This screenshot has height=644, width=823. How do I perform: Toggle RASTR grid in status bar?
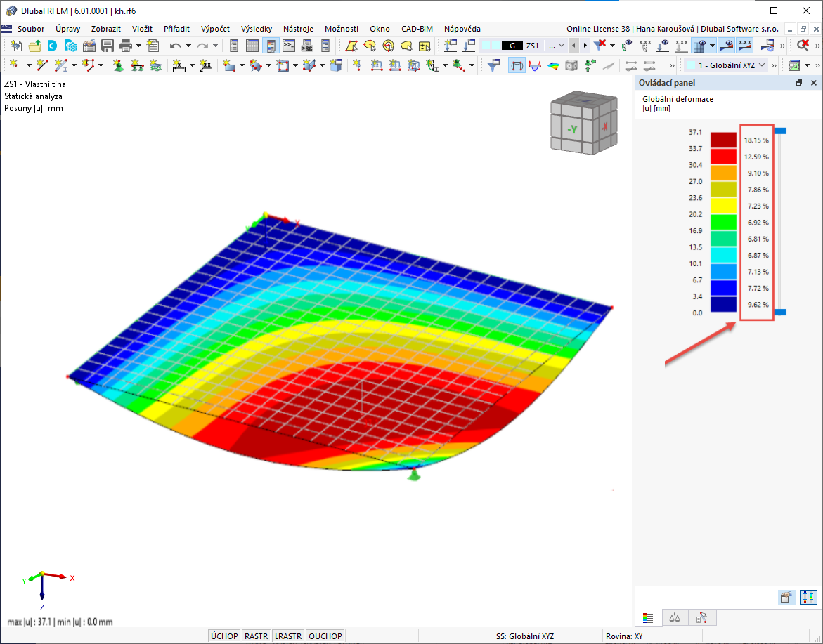[256, 636]
